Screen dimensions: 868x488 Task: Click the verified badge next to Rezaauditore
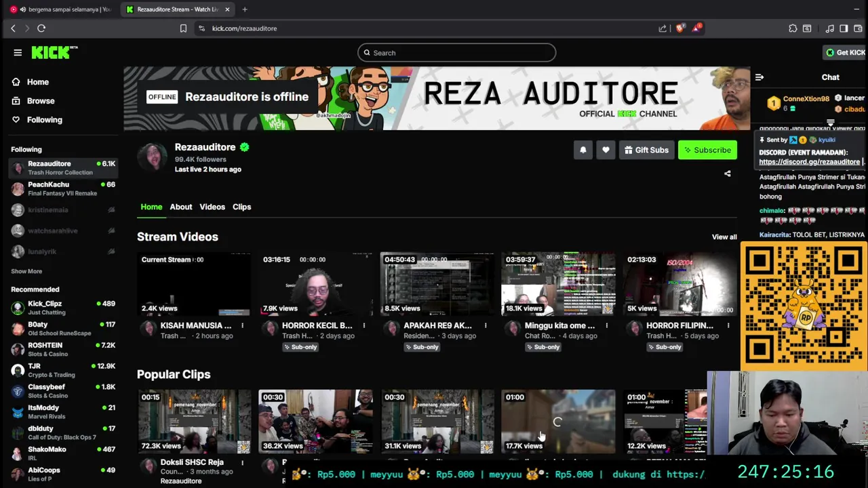[x=244, y=147]
